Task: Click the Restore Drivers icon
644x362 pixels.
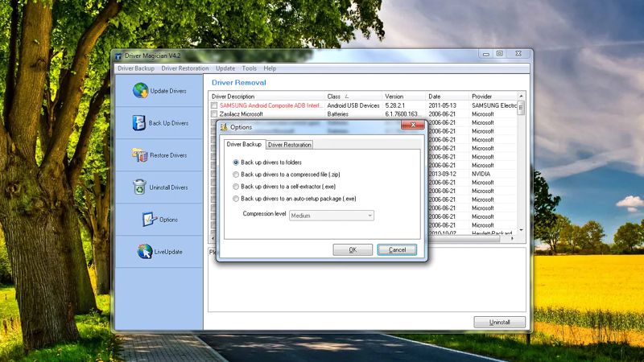Action: click(x=139, y=155)
